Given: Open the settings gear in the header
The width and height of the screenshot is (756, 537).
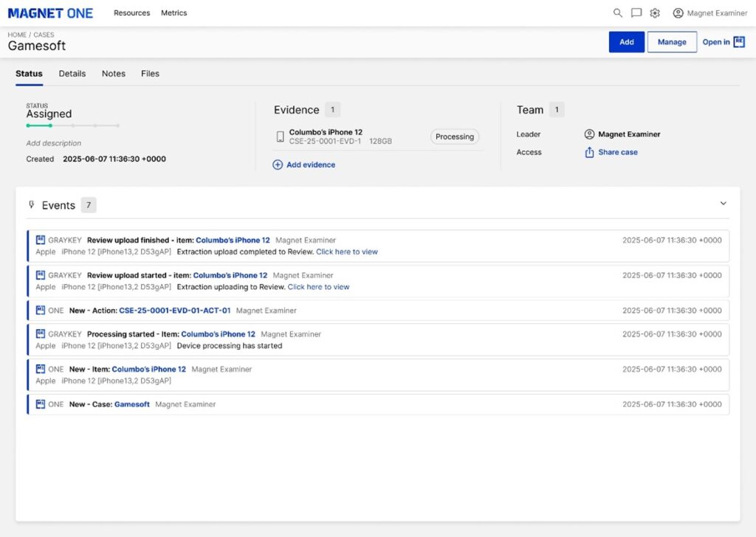Looking at the screenshot, I should pyautogui.click(x=655, y=13).
